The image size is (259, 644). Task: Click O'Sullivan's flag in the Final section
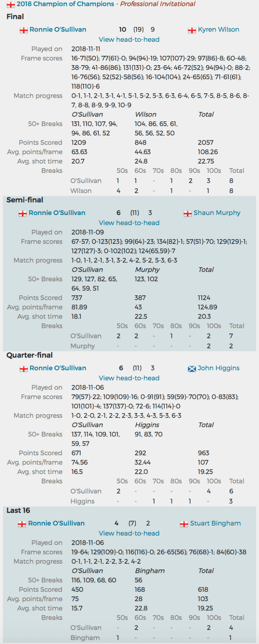(x=24, y=30)
